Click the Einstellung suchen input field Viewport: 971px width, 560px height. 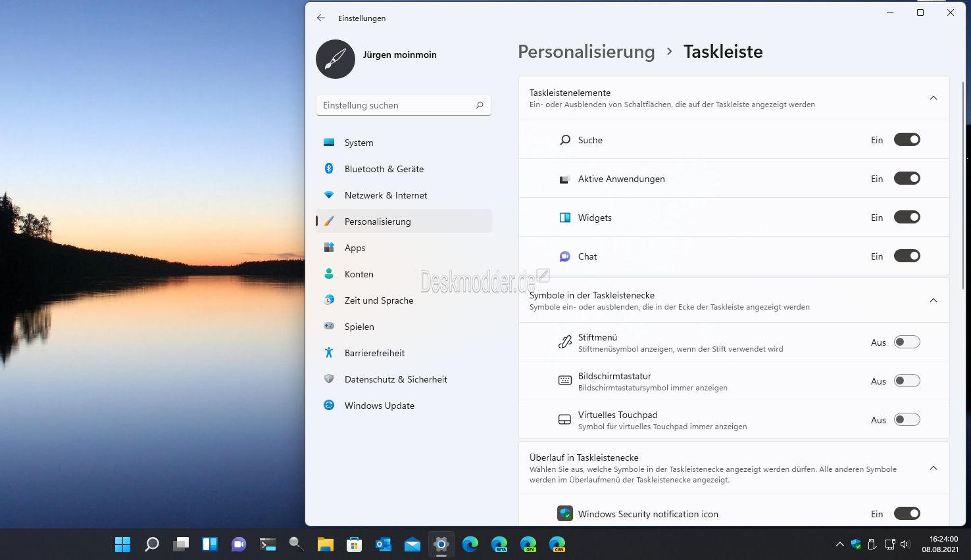[x=404, y=105]
